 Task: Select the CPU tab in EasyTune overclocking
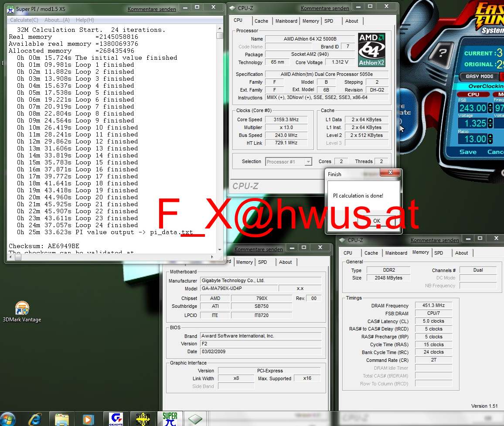pyautogui.click(x=473, y=95)
